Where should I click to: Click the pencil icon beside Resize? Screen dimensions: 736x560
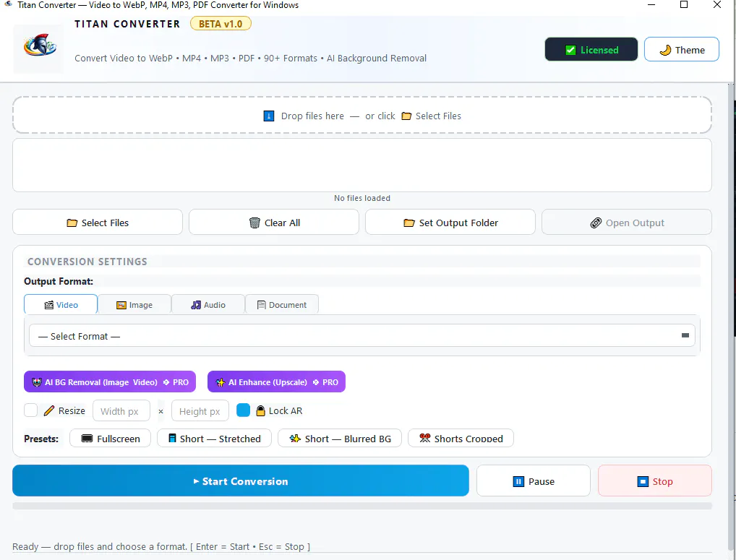click(49, 411)
